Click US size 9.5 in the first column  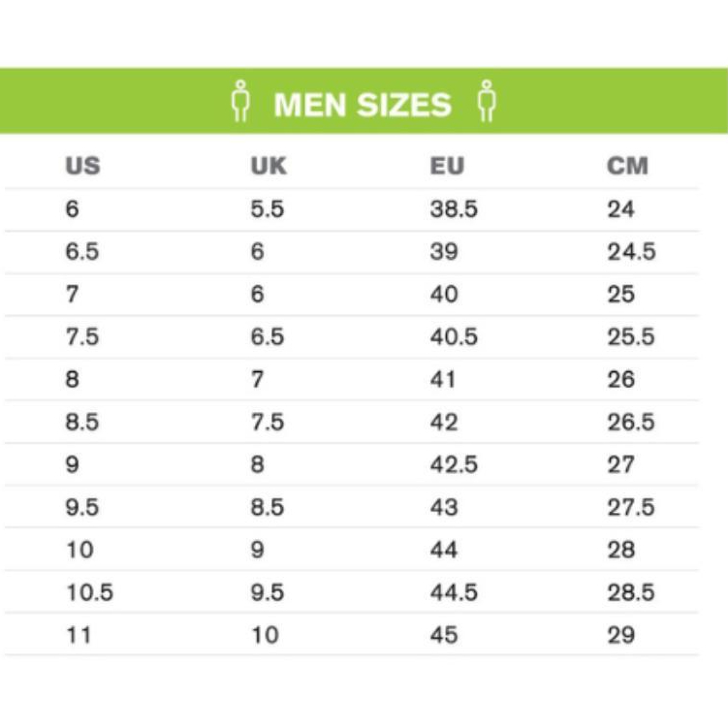(82, 508)
